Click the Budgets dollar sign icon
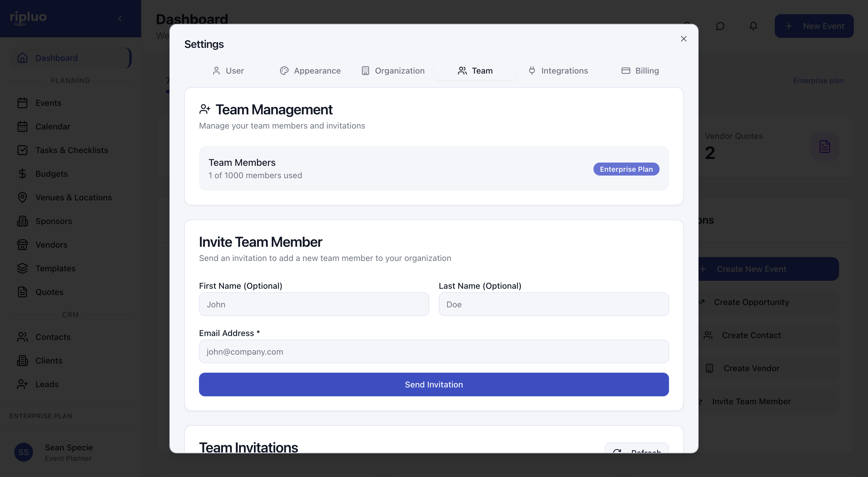The image size is (868, 477). 22,174
